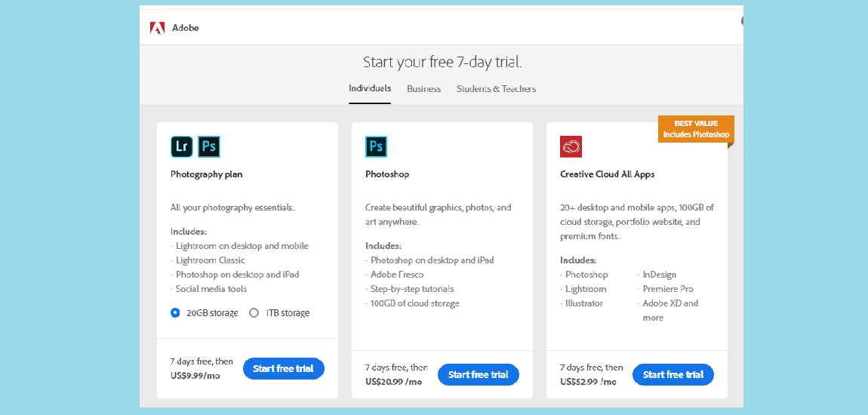Click the Creative Cloud All Apps title
Screen dimensions: 868x415
pos(608,174)
